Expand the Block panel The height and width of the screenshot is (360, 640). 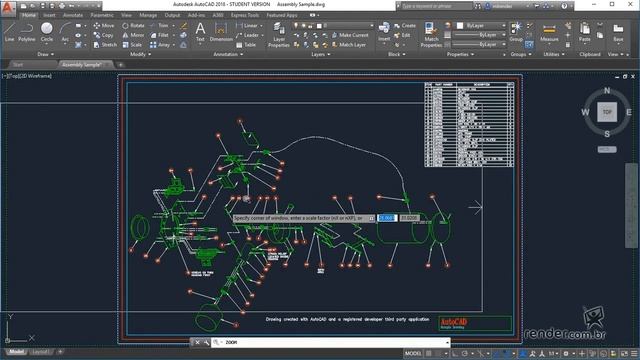point(396,54)
